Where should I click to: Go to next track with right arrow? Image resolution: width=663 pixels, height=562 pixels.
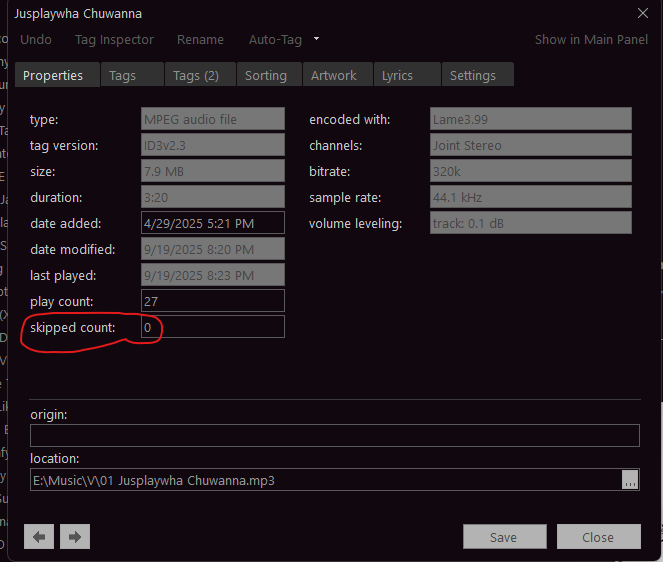point(75,537)
